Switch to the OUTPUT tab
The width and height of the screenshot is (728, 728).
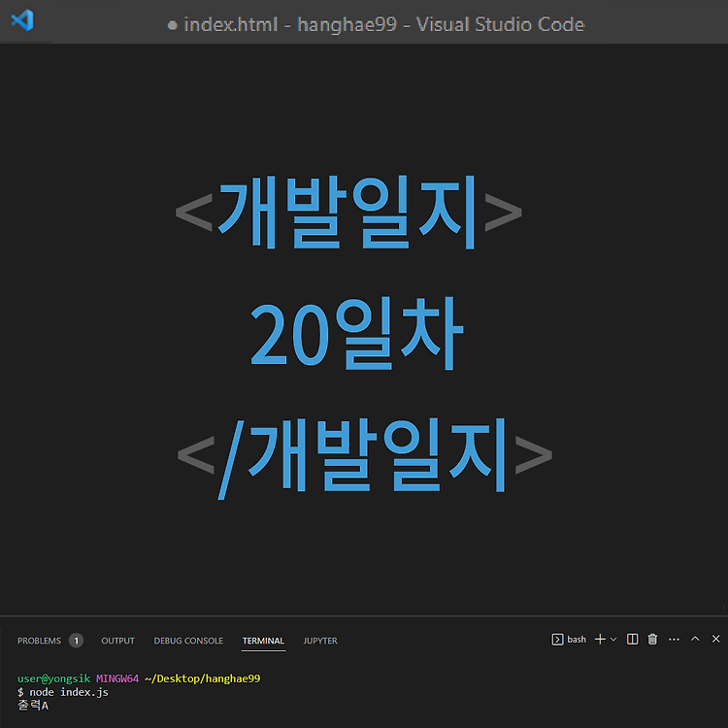117,641
